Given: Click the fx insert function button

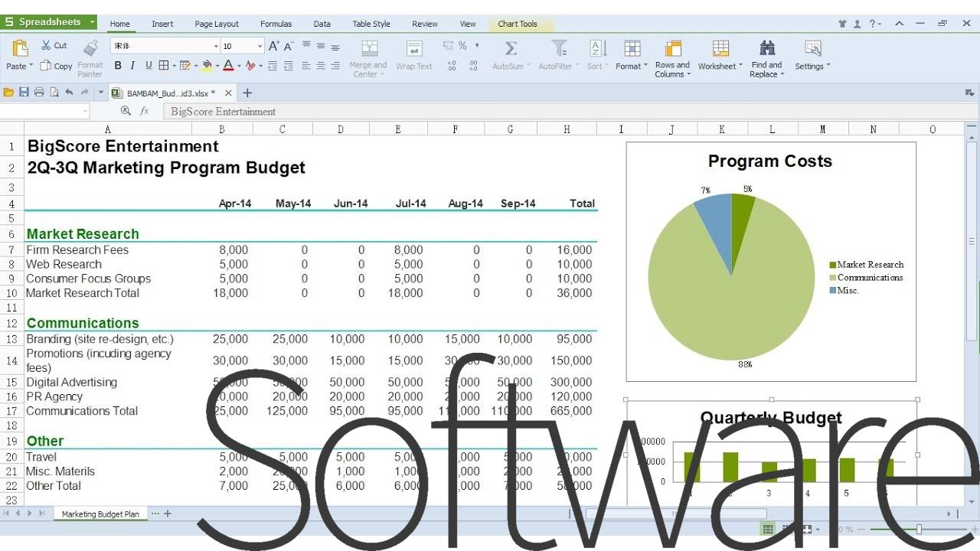Looking at the screenshot, I should 145,112.
